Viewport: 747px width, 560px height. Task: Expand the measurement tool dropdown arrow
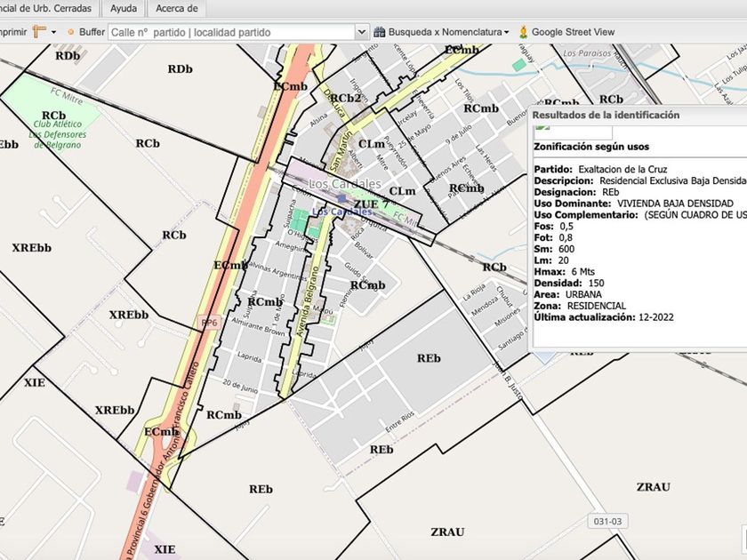[53, 32]
